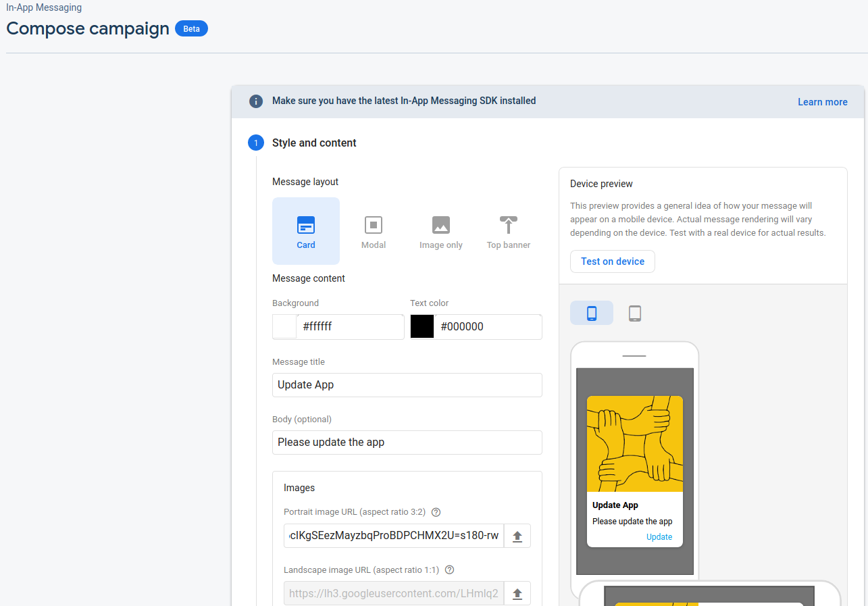868x606 pixels.
Task: Click the 'Device preview' heading
Action: tap(601, 184)
